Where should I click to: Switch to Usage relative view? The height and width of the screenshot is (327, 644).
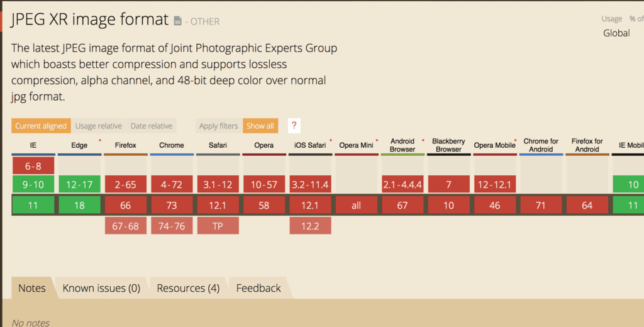coord(99,126)
